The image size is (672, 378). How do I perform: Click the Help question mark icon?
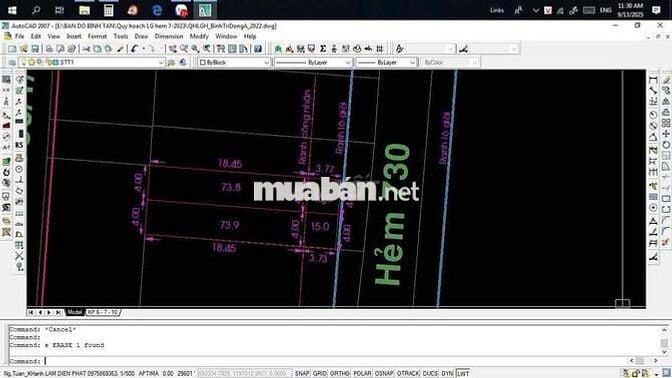[x=258, y=49]
